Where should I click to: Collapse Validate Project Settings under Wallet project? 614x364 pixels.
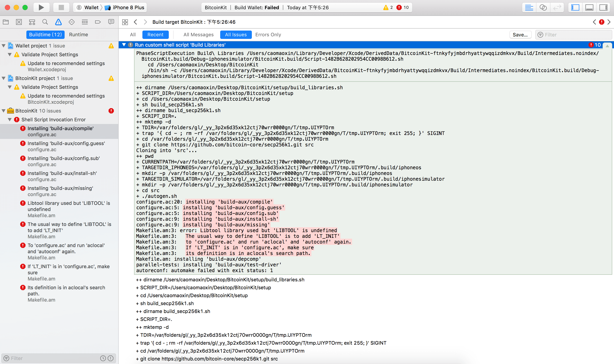click(x=10, y=55)
